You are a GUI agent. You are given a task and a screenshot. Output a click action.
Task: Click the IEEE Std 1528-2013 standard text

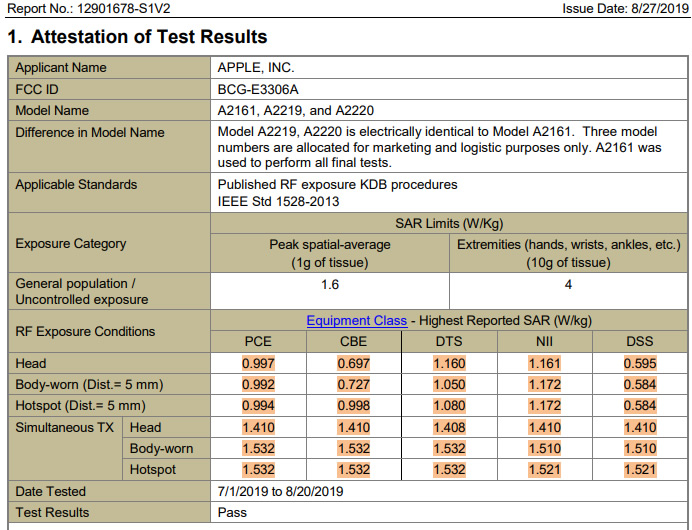[279, 201]
